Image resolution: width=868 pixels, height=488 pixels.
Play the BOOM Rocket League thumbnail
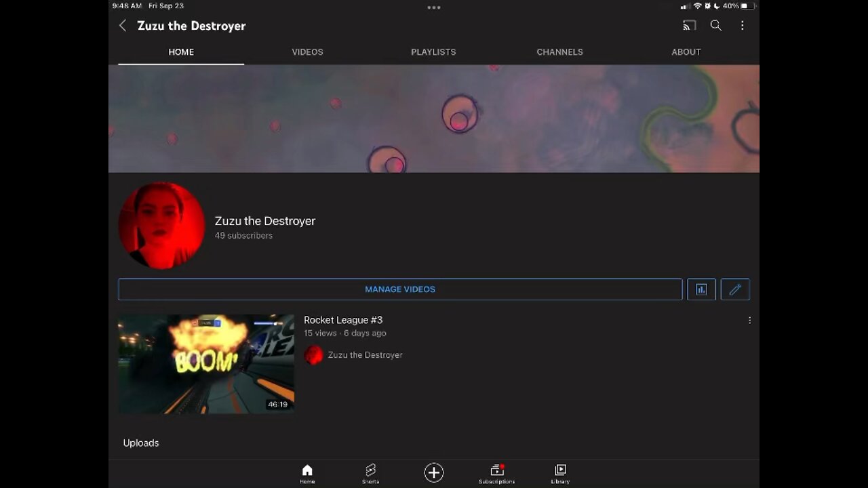[x=206, y=364]
